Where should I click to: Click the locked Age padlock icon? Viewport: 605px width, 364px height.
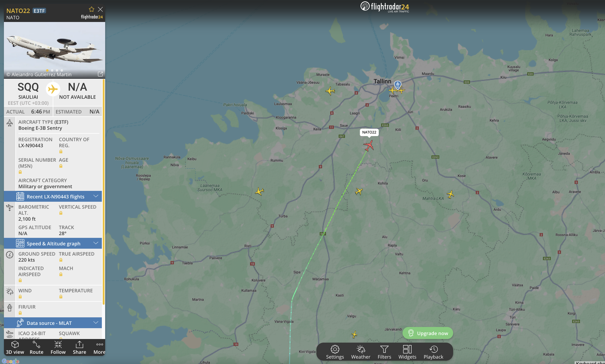(x=61, y=166)
